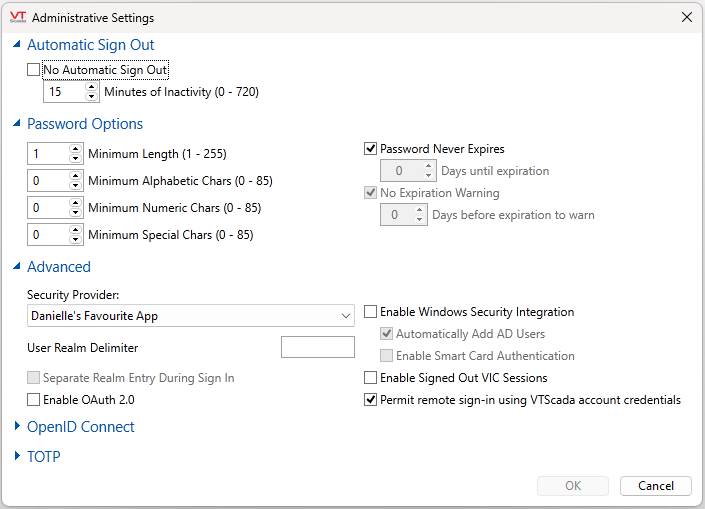This screenshot has height=509, width=705.
Task: Decrease Minimum Numeric Chars value
Action: pyautogui.click(x=76, y=212)
